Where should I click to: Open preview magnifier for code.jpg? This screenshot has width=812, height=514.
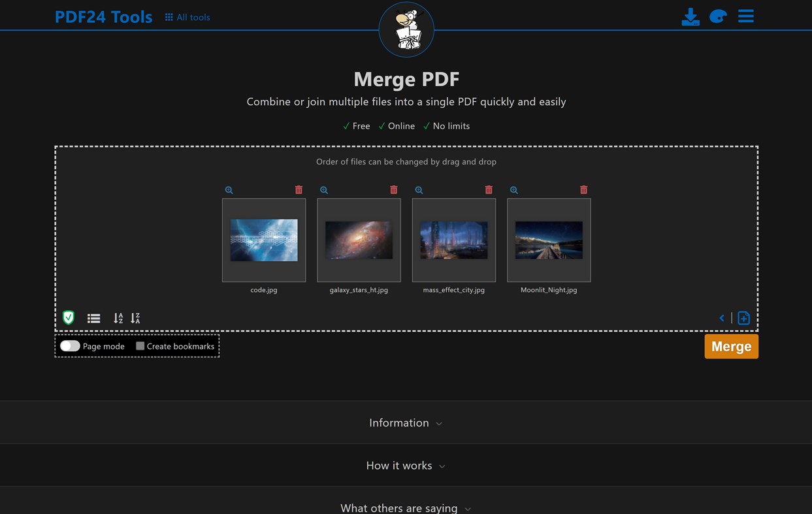pos(229,189)
